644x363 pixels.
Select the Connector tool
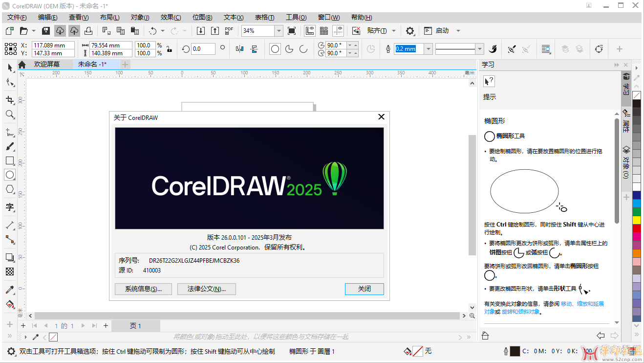(x=10, y=239)
